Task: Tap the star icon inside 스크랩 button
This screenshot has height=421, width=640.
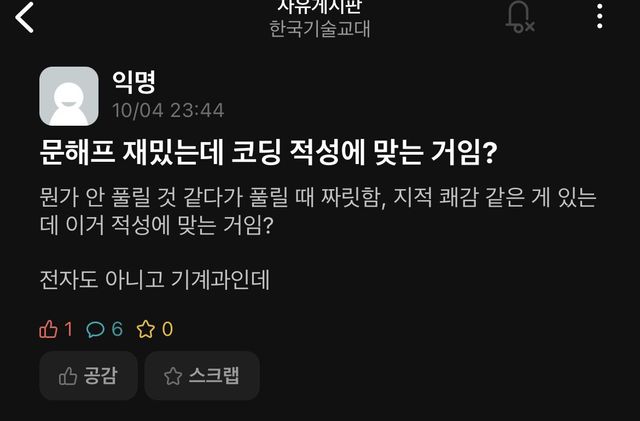Action: [x=173, y=376]
